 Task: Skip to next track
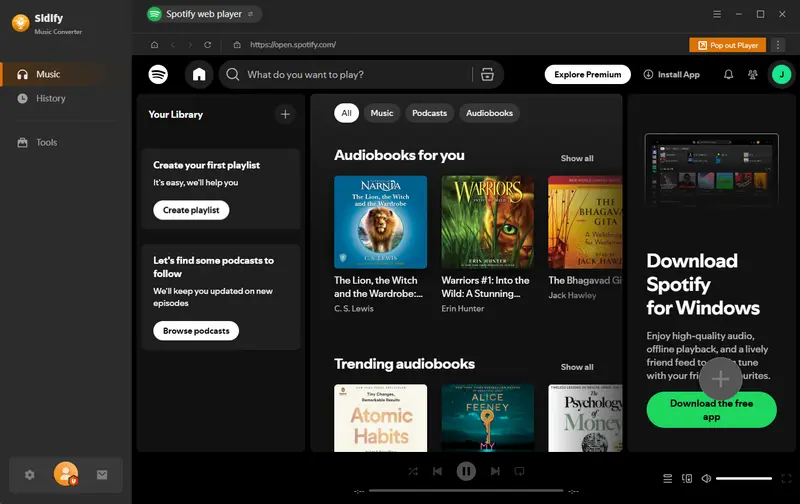(x=495, y=471)
